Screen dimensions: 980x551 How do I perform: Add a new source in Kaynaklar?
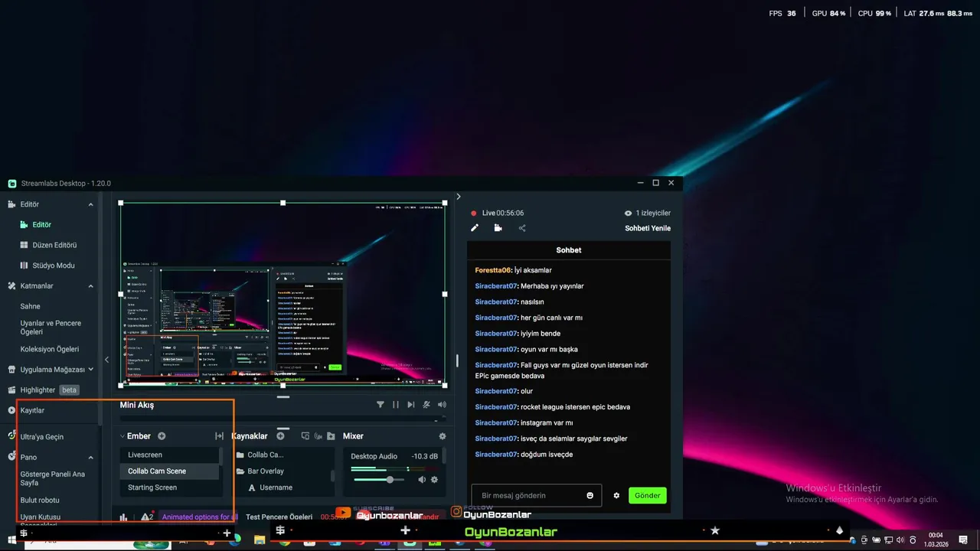pos(281,436)
